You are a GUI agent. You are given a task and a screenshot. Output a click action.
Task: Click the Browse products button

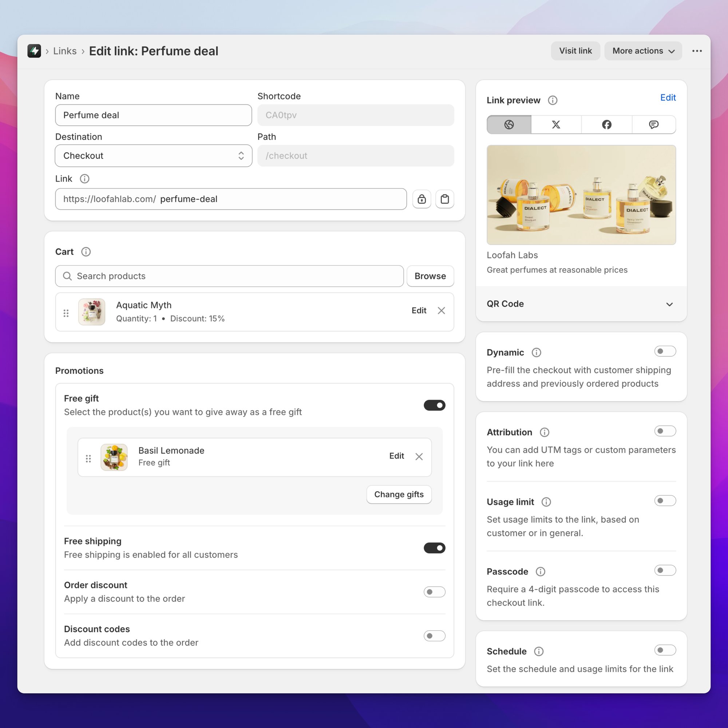[x=430, y=276]
